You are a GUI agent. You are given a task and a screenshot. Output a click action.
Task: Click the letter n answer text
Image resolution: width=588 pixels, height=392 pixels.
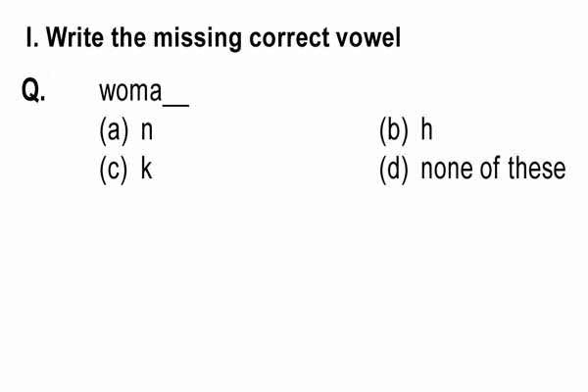147,131
